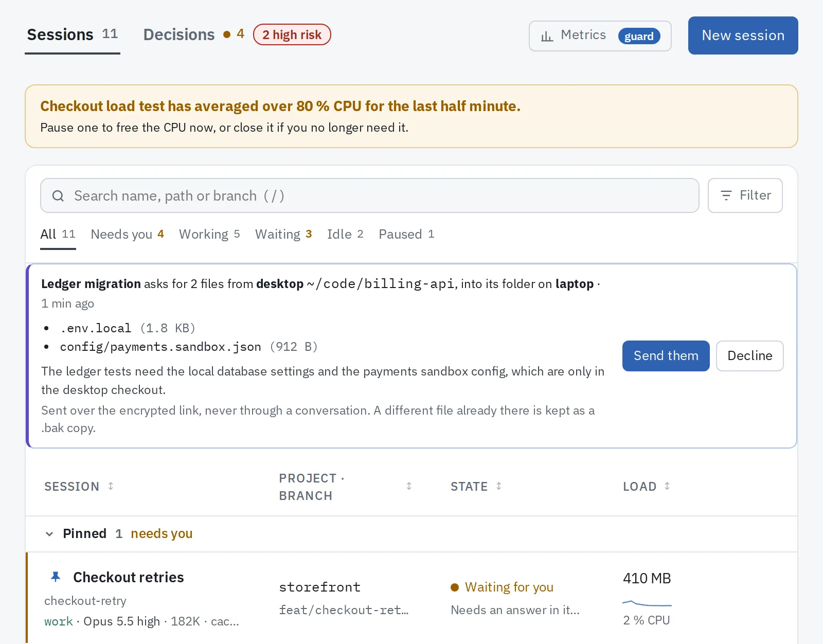Show only Idle sessions
The height and width of the screenshot is (644, 823).
[x=345, y=234]
